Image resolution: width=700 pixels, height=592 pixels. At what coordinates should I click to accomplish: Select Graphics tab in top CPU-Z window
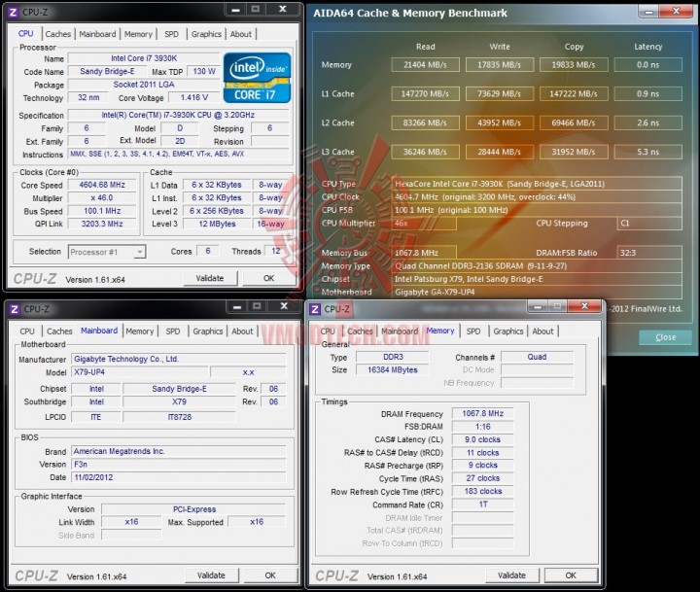[206, 34]
